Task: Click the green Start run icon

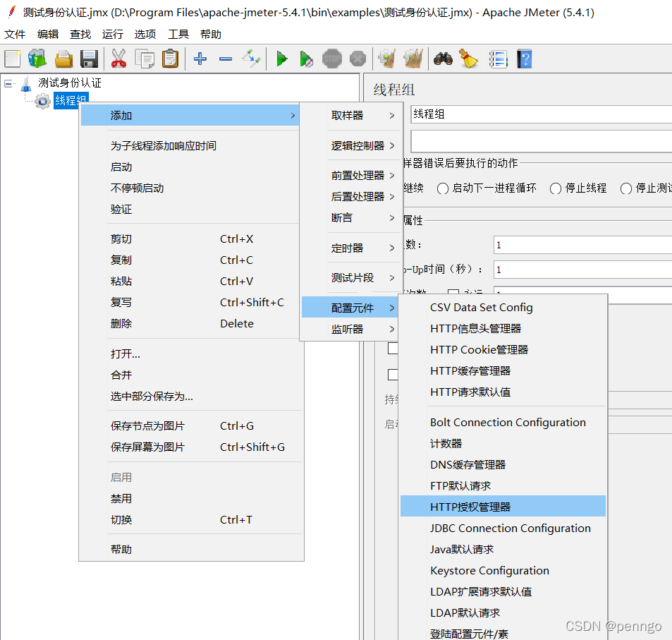Action: pyautogui.click(x=281, y=59)
